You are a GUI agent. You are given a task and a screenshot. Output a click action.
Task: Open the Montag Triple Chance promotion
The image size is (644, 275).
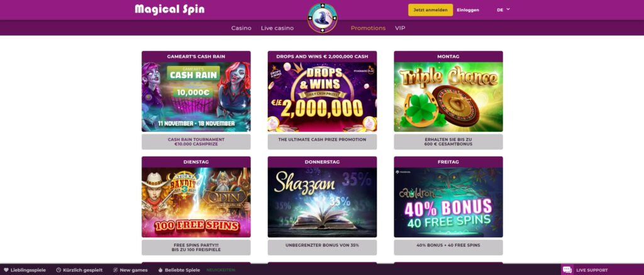point(448,97)
